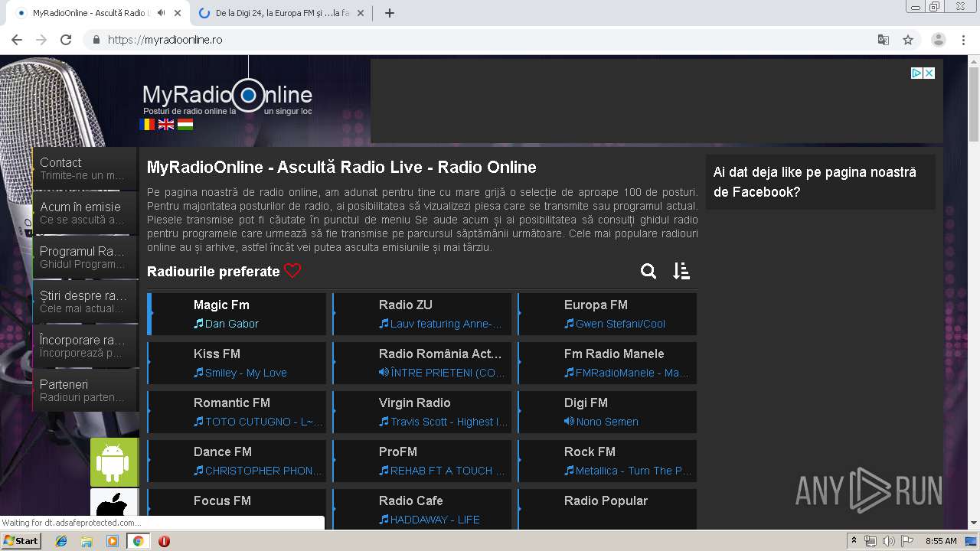
Task: Click the Chrome icon in taskbar
Action: pyautogui.click(x=139, y=541)
